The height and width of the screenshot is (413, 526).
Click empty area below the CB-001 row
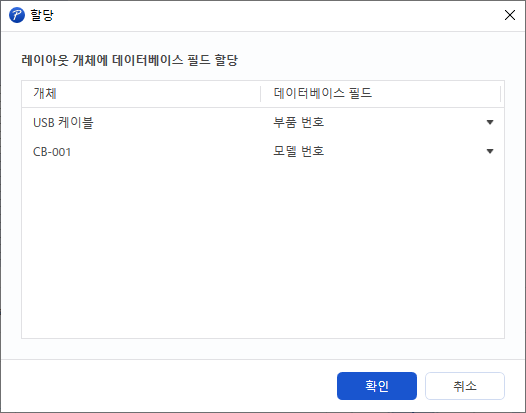(263, 252)
